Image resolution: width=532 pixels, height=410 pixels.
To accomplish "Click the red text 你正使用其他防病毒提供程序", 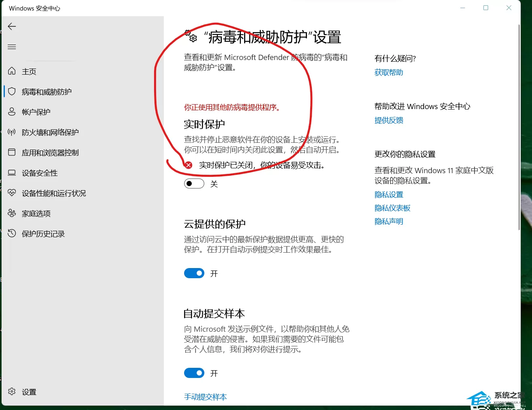I will [232, 107].
